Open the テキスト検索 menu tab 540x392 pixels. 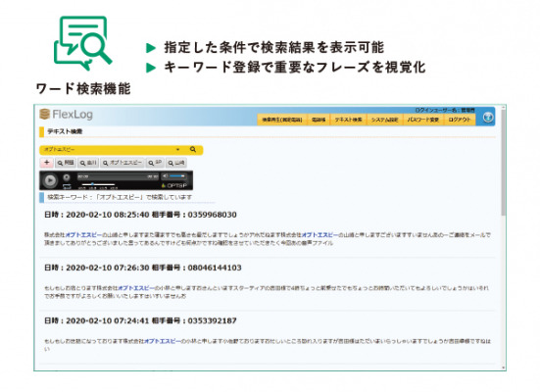coord(349,120)
